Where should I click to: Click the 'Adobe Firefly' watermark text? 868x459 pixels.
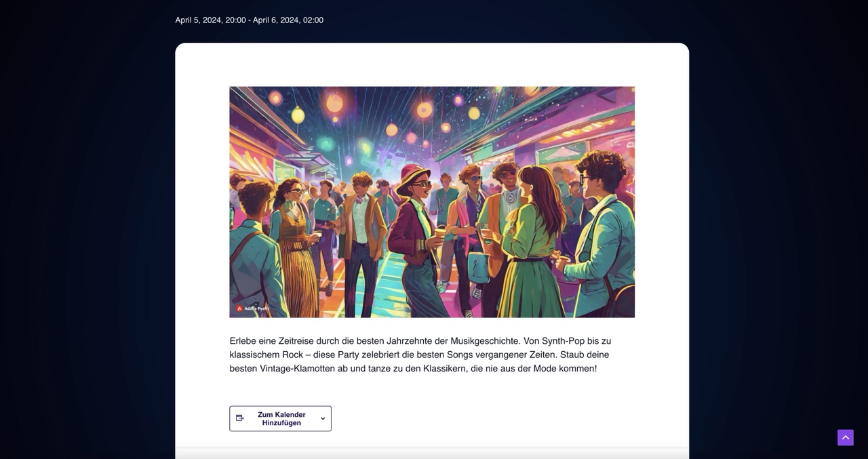[257, 308]
